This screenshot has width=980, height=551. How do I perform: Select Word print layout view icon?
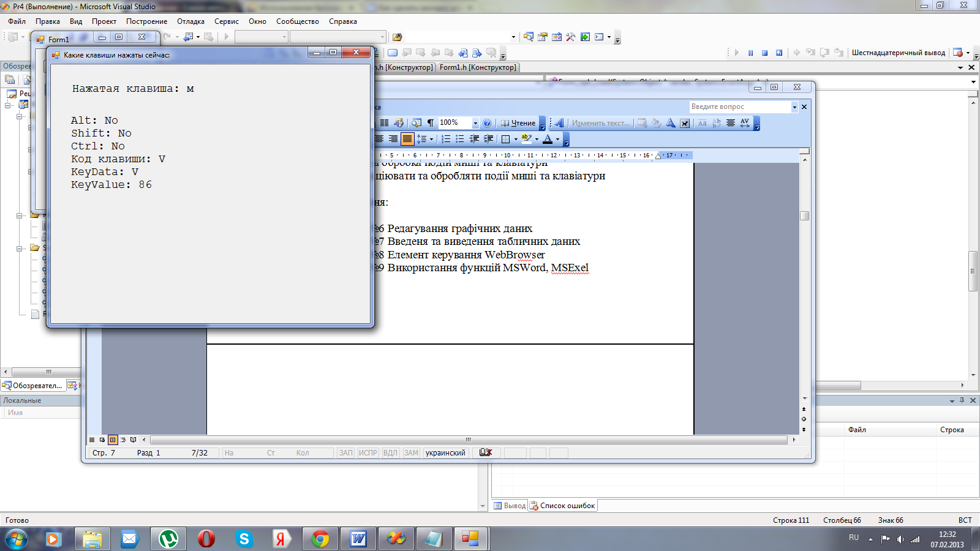click(113, 440)
